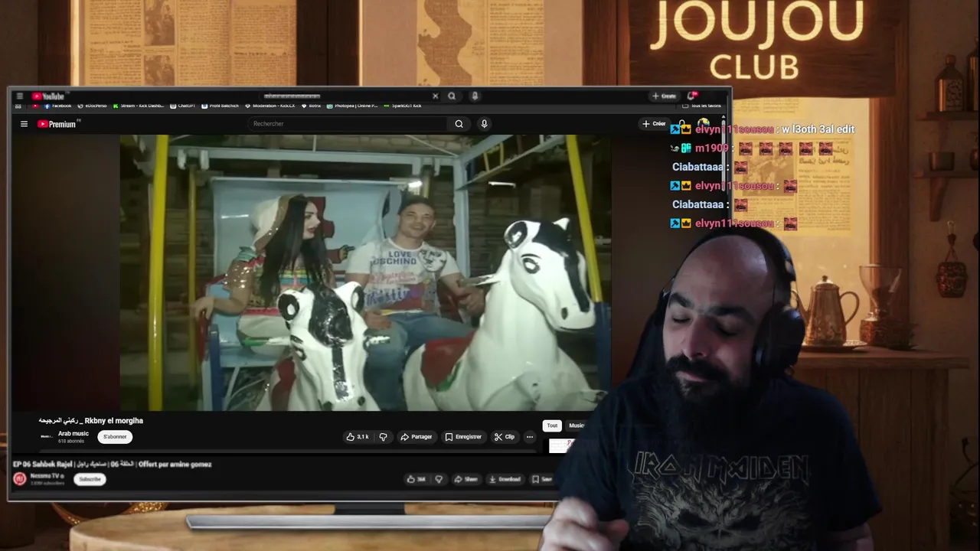Open the Photopea bookmark
Image resolution: width=980 pixels, height=551 pixels.
(352, 106)
